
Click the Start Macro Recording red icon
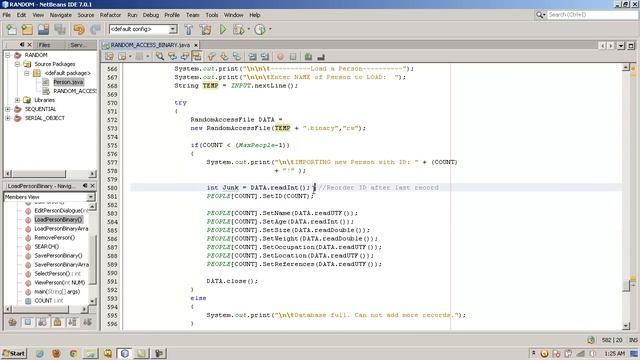pyautogui.click(x=280, y=57)
